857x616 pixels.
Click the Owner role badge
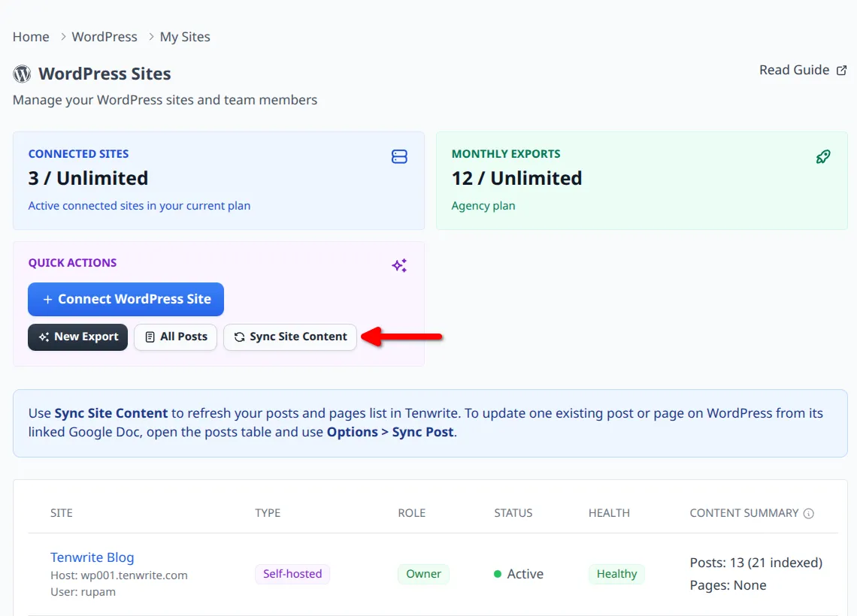pyautogui.click(x=423, y=574)
